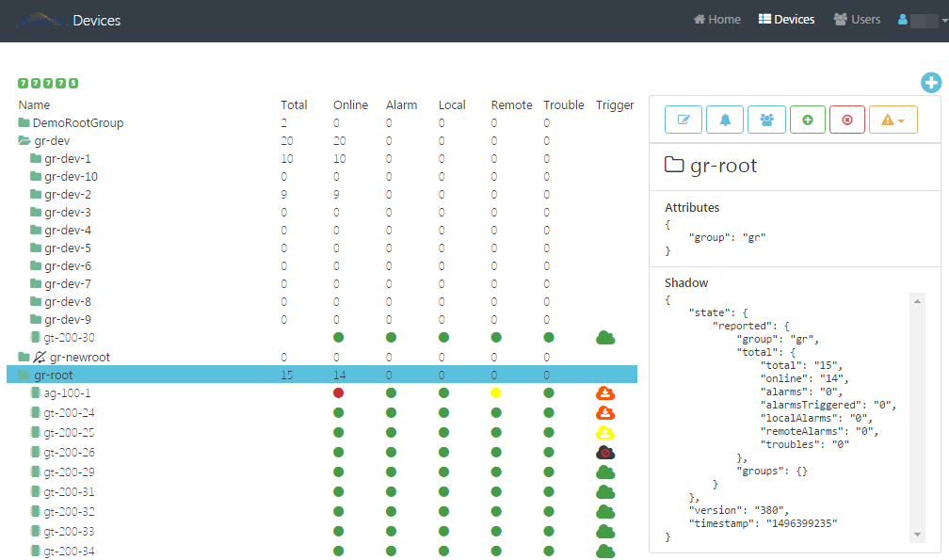Click the Online value 14 for gr-root

tap(340, 376)
